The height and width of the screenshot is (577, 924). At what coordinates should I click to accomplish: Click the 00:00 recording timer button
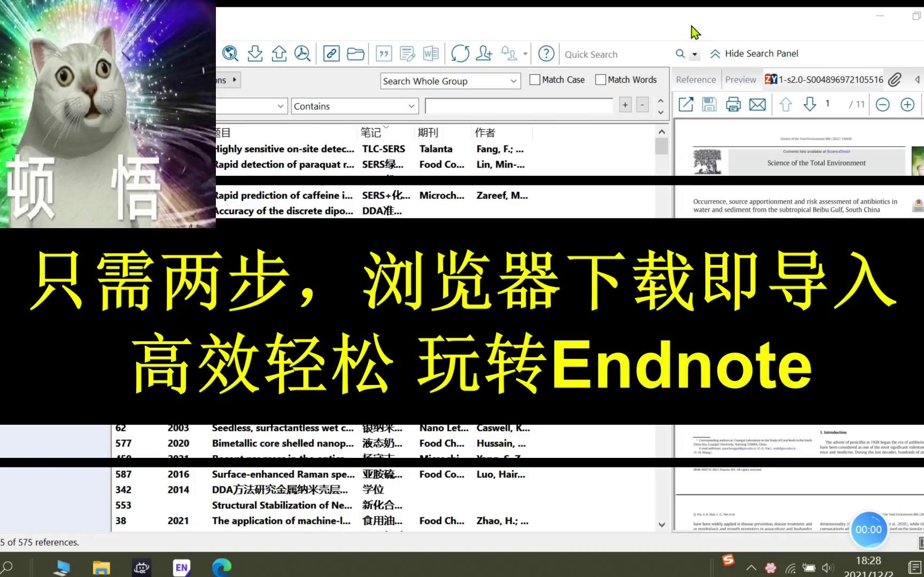868,529
